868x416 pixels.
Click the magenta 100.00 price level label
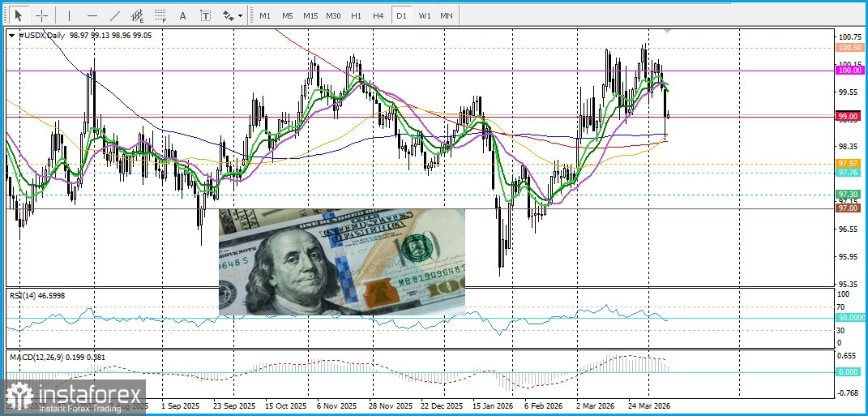[x=849, y=71]
